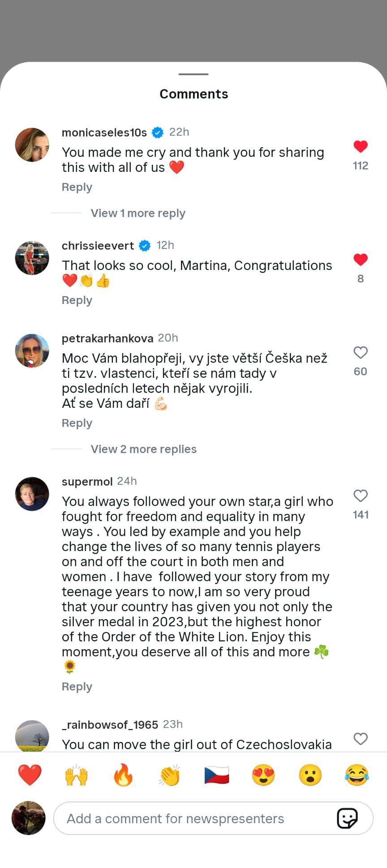387x868 pixels.
Task: Like monicaseles10s's comment with the heart
Action: 361,145
